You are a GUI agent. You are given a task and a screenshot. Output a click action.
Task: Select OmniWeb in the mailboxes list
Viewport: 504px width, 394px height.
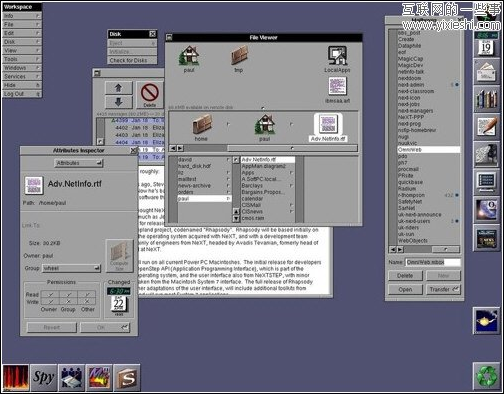[429, 150]
